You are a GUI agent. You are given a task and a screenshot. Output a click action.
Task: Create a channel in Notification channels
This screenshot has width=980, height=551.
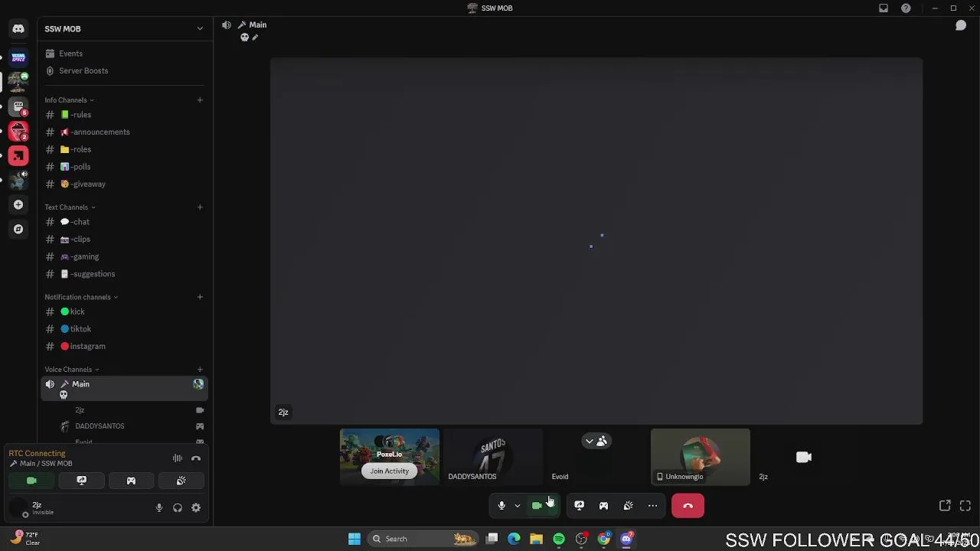(x=200, y=297)
